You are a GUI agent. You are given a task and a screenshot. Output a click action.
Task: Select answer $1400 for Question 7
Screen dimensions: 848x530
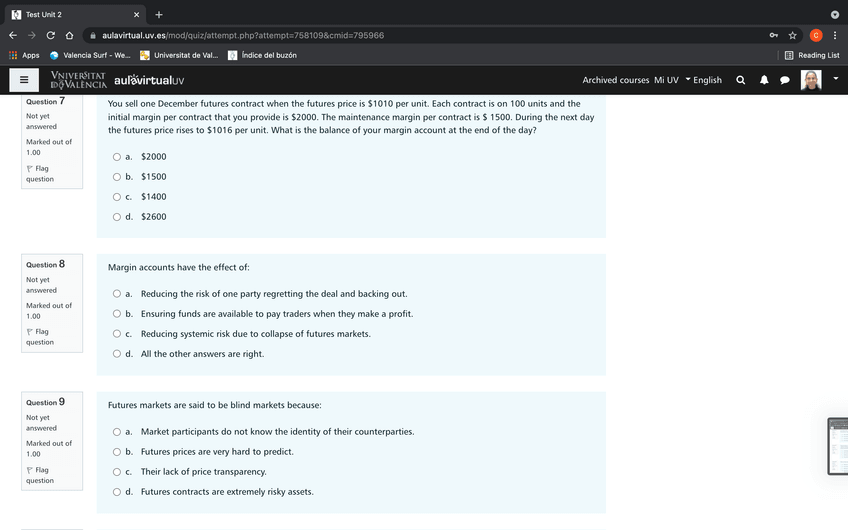pos(117,197)
